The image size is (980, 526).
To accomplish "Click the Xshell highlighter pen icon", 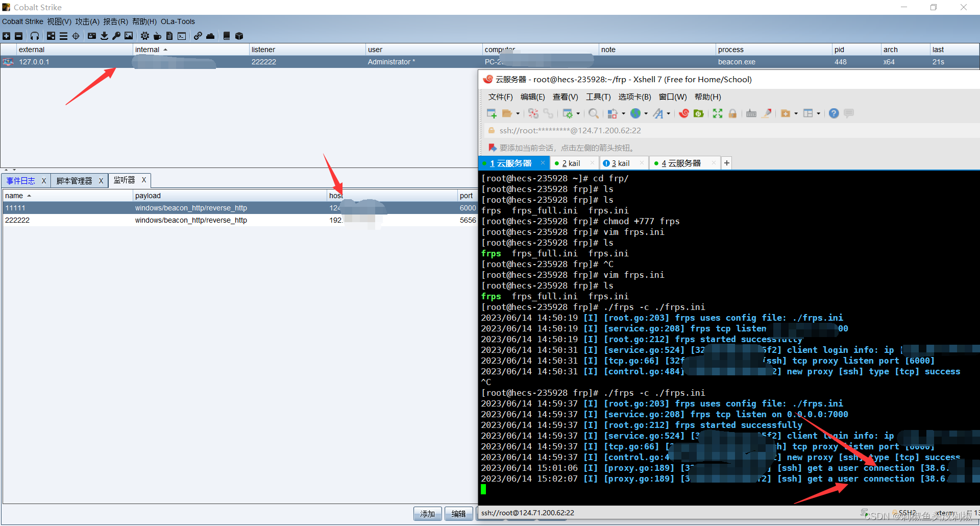I will point(767,113).
